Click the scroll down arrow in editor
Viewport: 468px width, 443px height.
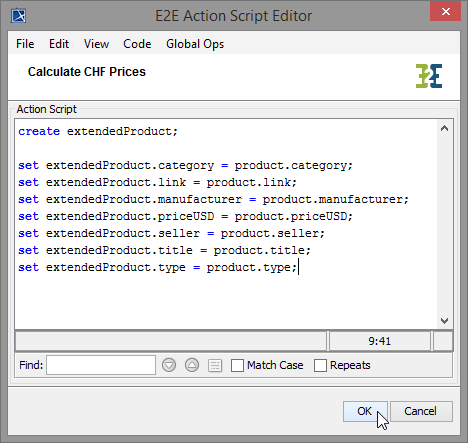(x=444, y=321)
